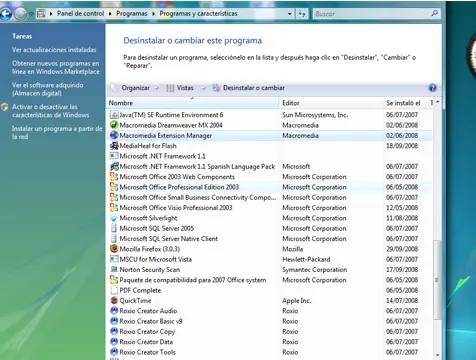Screen dimensions: 476x360
Task: Click the Roxio Creator Copy icon
Action: (x=114, y=331)
